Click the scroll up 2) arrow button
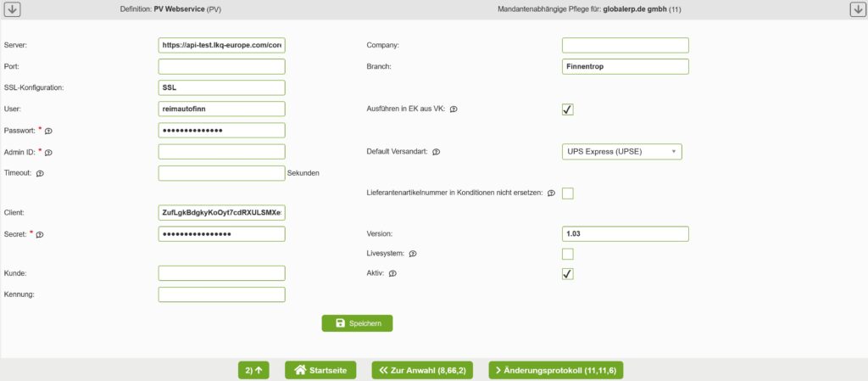The image size is (868, 381). tap(253, 370)
